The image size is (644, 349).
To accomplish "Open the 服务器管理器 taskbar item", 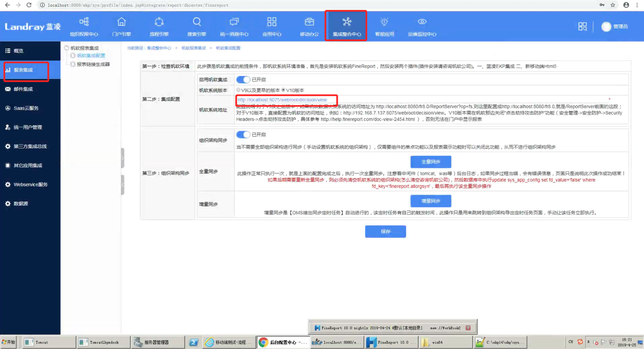I will (x=158, y=342).
